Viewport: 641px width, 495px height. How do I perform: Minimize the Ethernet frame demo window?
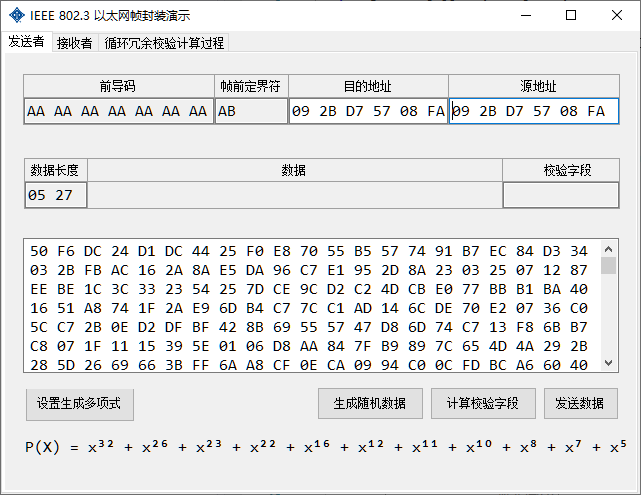[x=524, y=16]
